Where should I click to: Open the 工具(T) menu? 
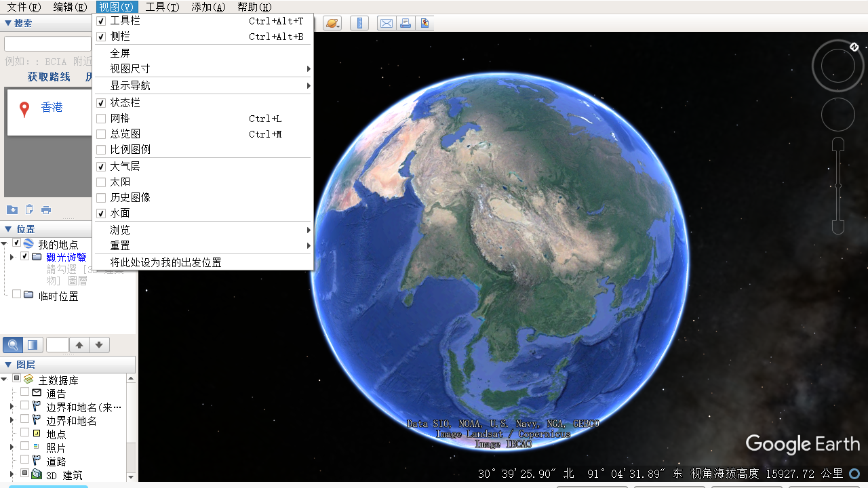point(162,7)
